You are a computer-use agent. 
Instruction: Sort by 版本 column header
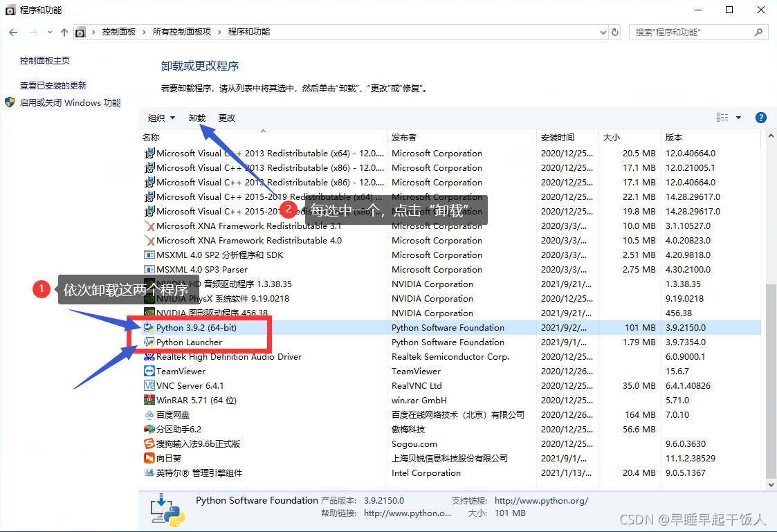673,137
